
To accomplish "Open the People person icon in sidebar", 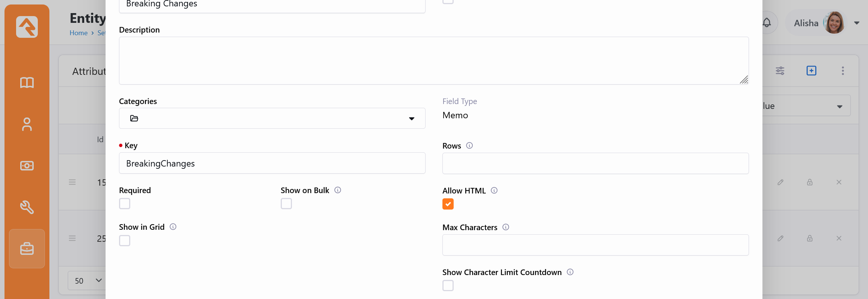I will (27, 124).
